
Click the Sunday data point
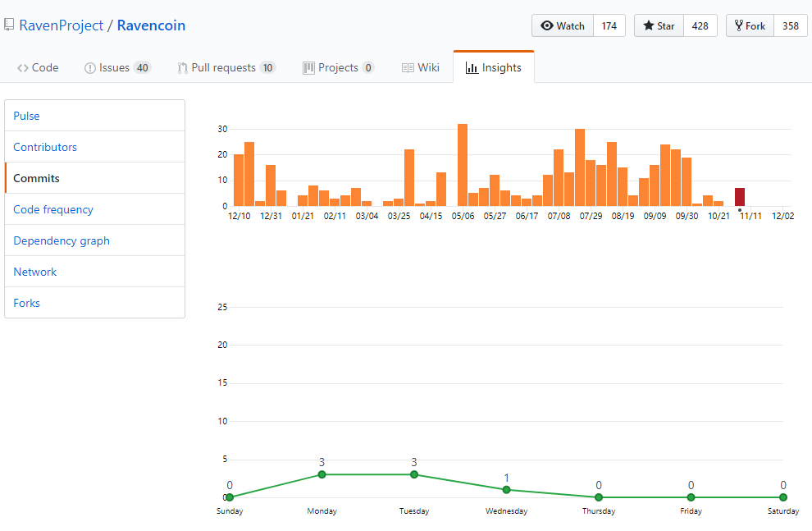(230, 497)
